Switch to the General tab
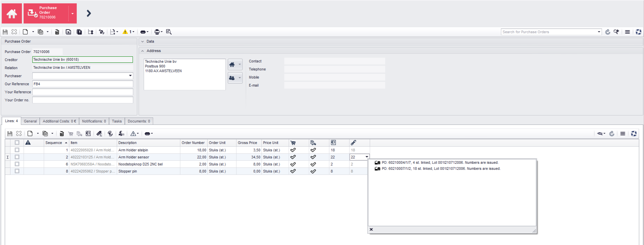The height and width of the screenshot is (245, 644). point(30,121)
